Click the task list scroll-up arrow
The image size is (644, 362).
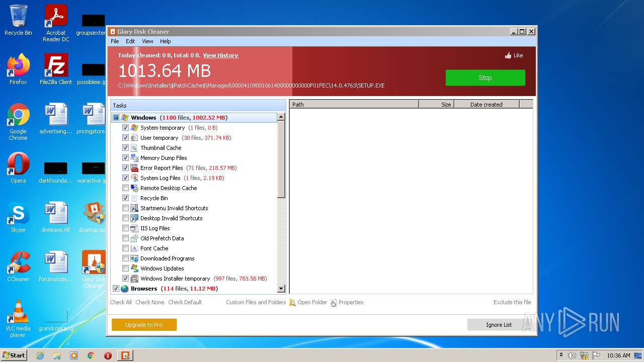[281, 117]
